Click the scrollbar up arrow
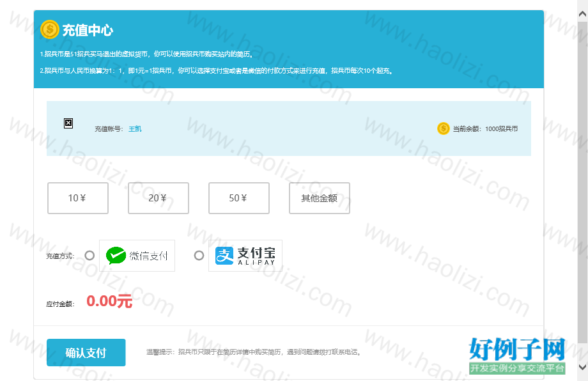The width and height of the screenshot is (588, 381). [582, 14]
